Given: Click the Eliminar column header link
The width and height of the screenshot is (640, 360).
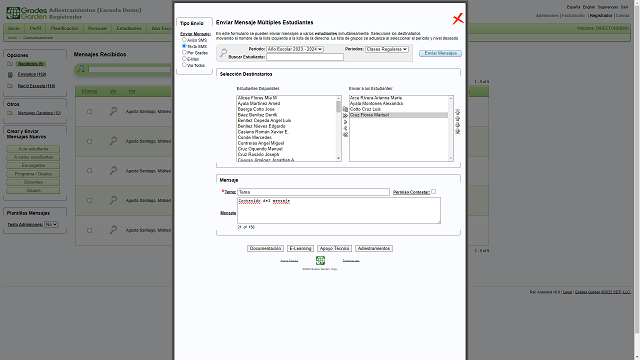Looking at the screenshot, I should click(89, 91).
